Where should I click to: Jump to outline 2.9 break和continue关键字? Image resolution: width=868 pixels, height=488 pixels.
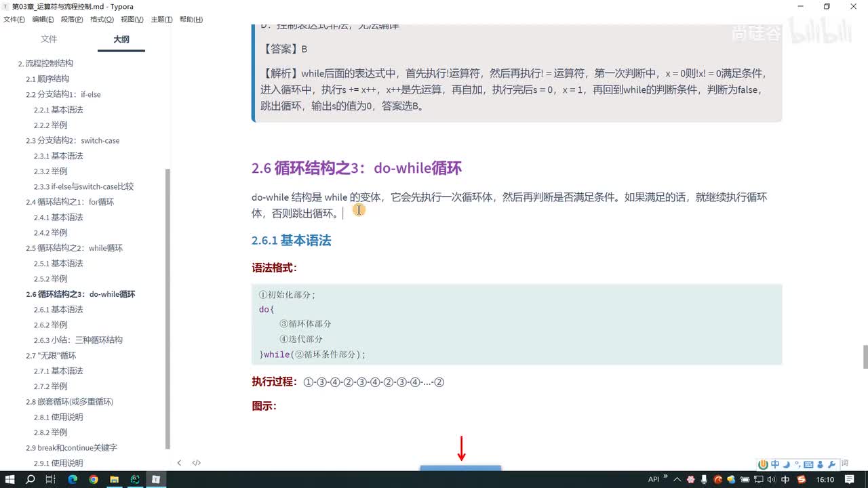pos(71,447)
